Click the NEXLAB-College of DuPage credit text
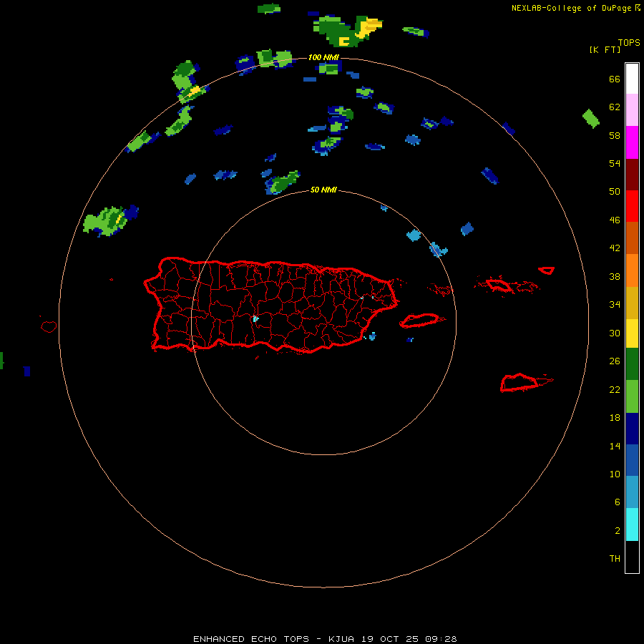This screenshot has height=644, width=644. pos(571,8)
